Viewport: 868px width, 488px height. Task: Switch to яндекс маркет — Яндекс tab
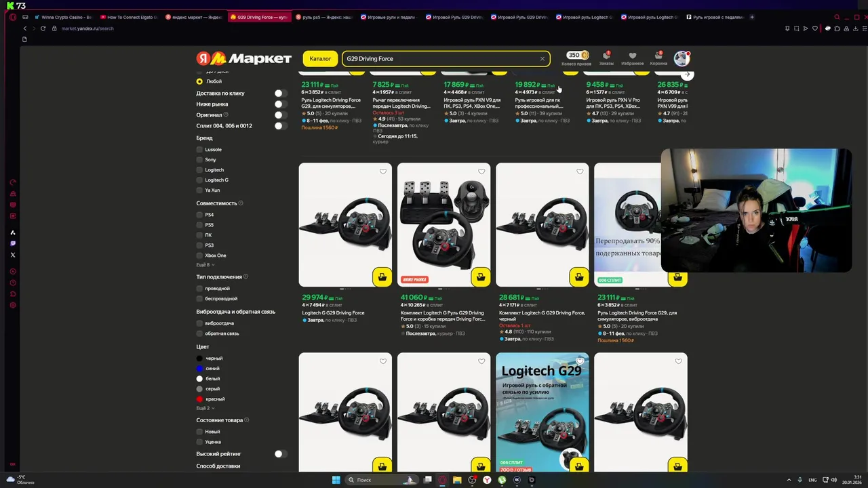[194, 17]
